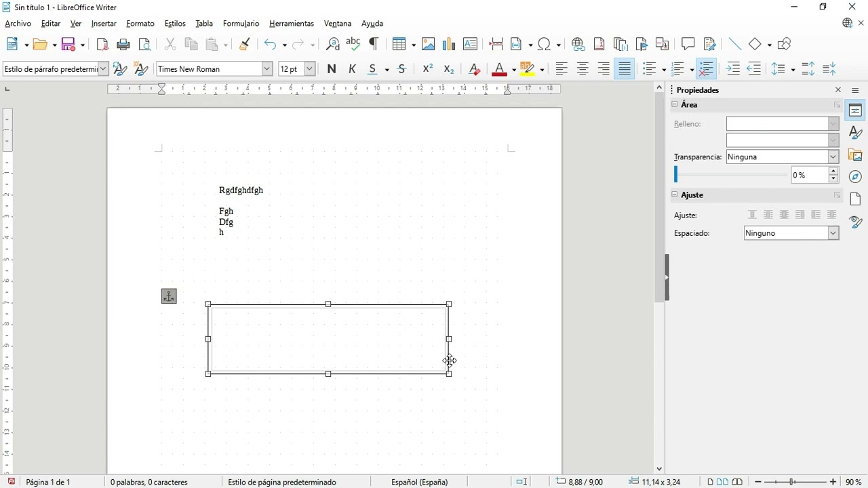Viewport: 868px width, 488px height.
Task: Select the Insert line tool
Action: [x=735, y=45]
